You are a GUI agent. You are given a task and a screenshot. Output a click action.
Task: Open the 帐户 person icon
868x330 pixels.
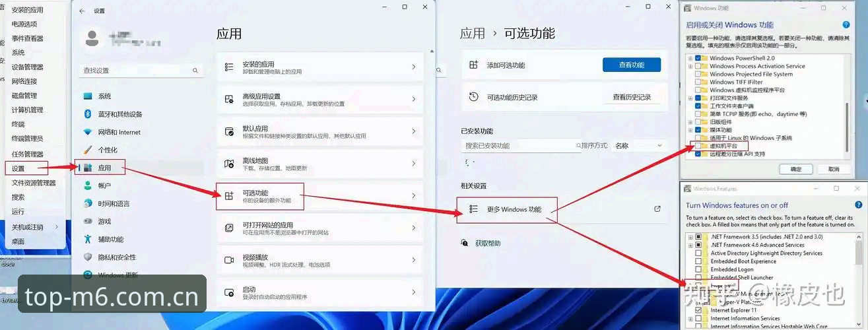coord(88,185)
